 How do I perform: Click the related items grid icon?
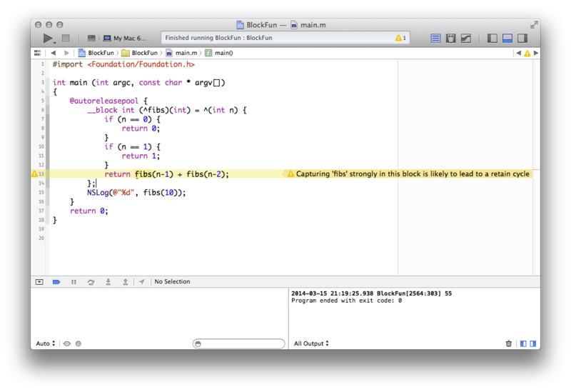37,53
